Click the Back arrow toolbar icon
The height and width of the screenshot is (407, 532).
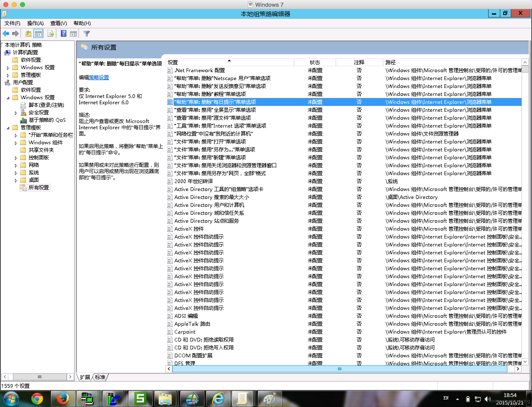click(6, 34)
